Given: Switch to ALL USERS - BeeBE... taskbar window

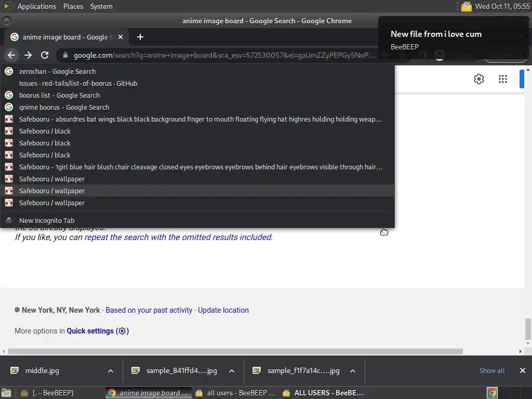Looking at the screenshot, I should pyautogui.click(x=324, y=393).
